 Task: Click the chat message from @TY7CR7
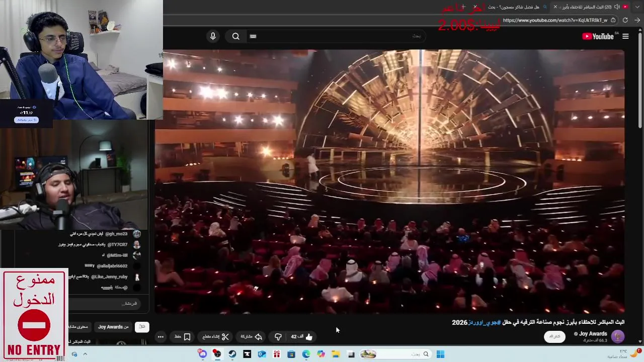(x=100, y=244)
